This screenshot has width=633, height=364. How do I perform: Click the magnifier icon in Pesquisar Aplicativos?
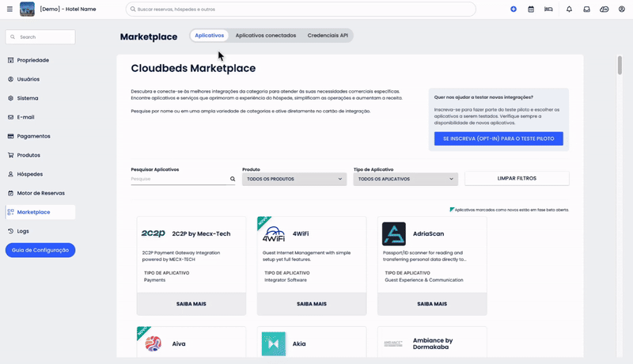click(233, 179)
